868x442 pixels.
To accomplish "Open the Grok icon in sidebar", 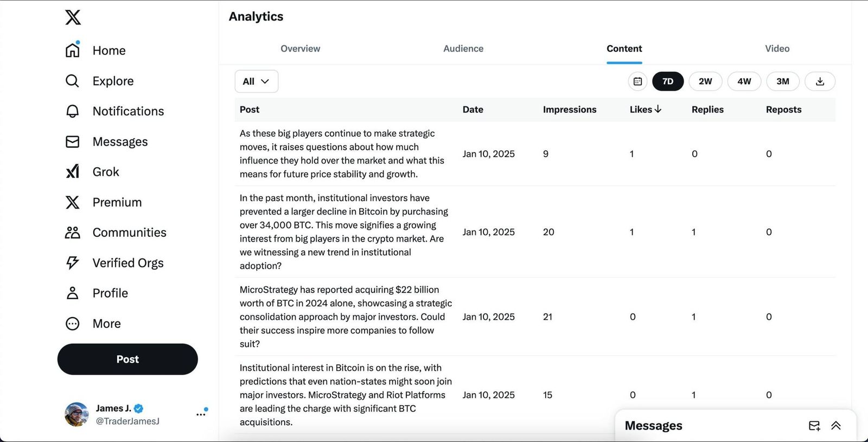I will click(x=73, y=172).
